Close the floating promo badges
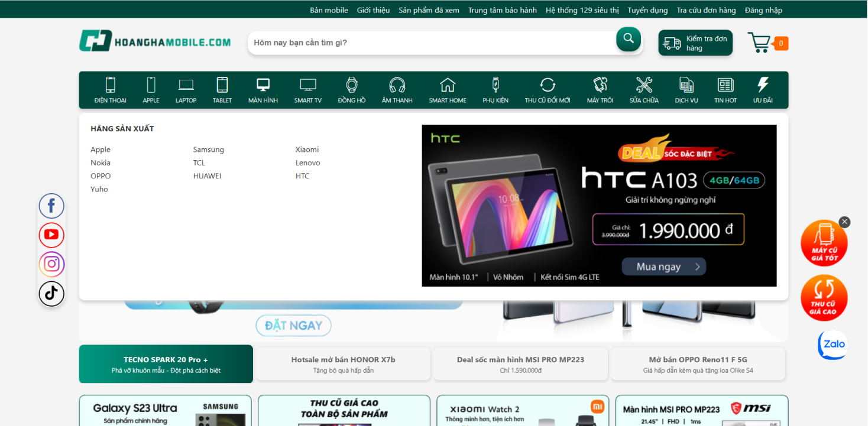Viewport: 868px width, 426px height. (844, 222)
